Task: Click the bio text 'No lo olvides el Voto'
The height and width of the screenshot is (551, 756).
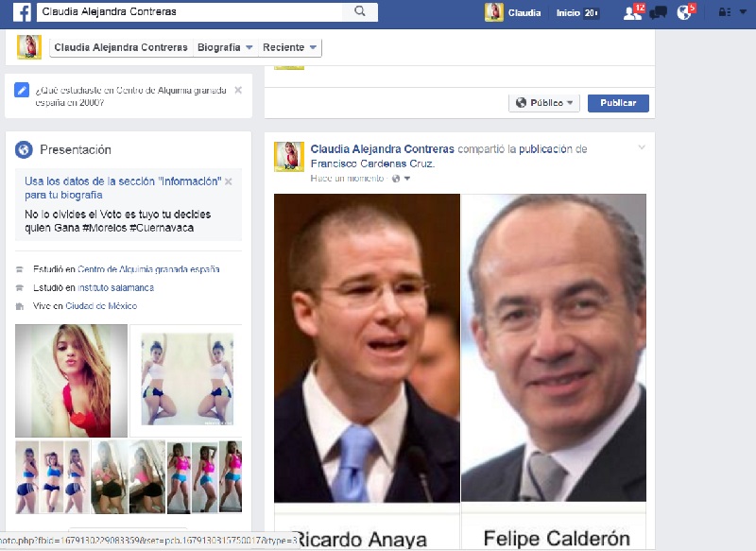Action: tap(117, 221)
